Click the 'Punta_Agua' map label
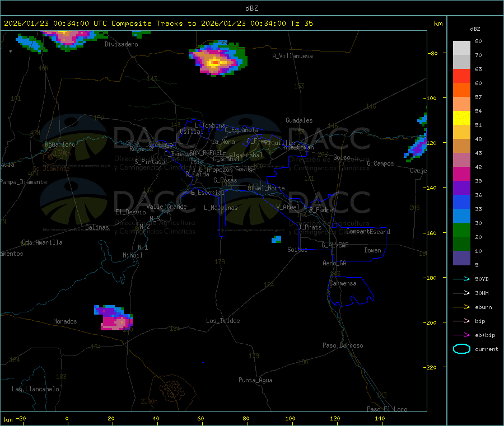Viewport: 504px width, 426px height. pyautogui.click(x=255, y=380)
